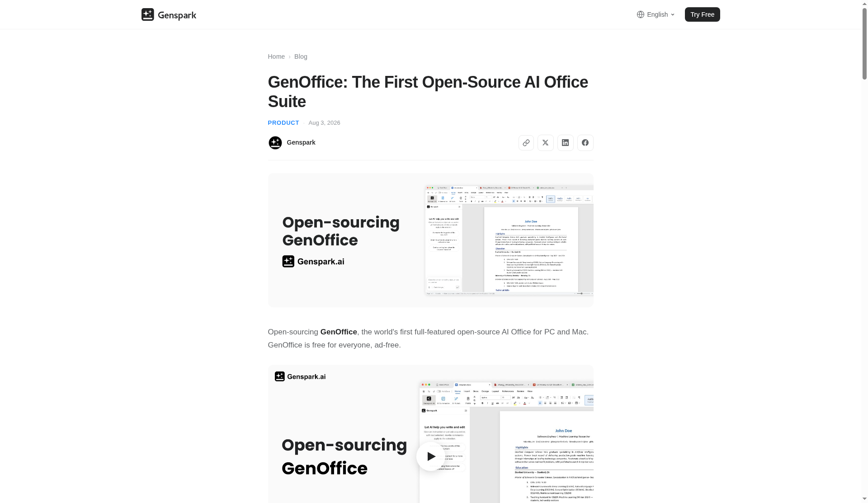This screenshot has width=868, height=503.
Task: Click the article title heading
Action: [x=428, y=92]
